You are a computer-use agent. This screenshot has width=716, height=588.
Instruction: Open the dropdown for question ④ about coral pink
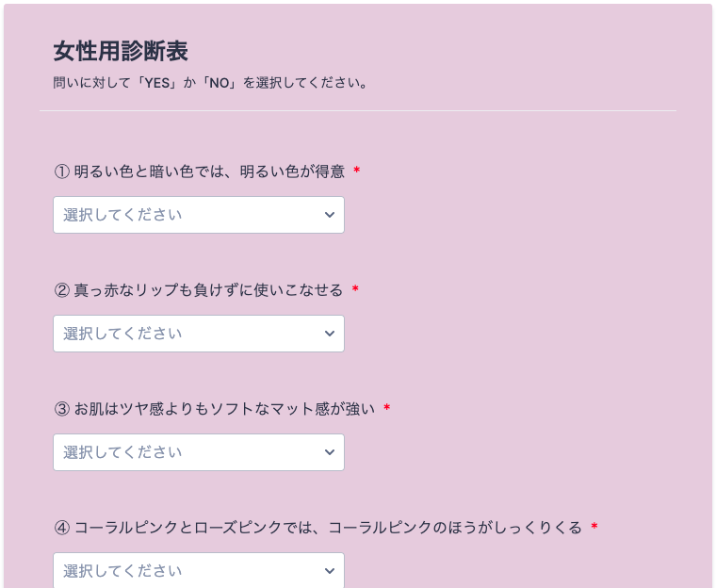[198, 570]
